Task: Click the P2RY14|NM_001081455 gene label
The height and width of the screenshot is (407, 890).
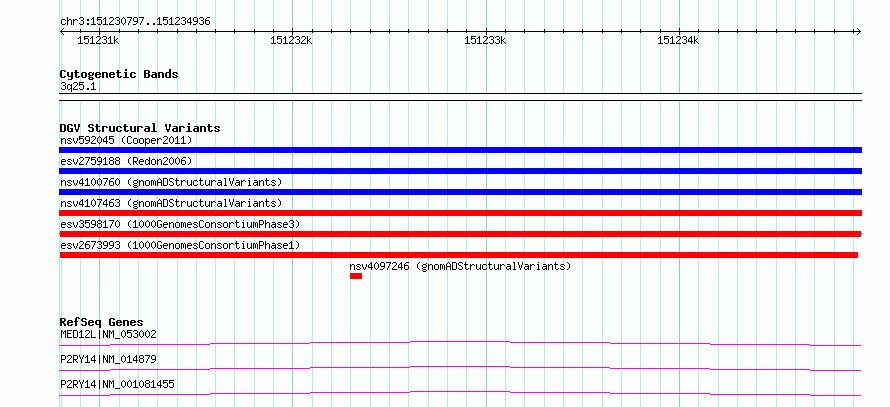Action: 117,384
